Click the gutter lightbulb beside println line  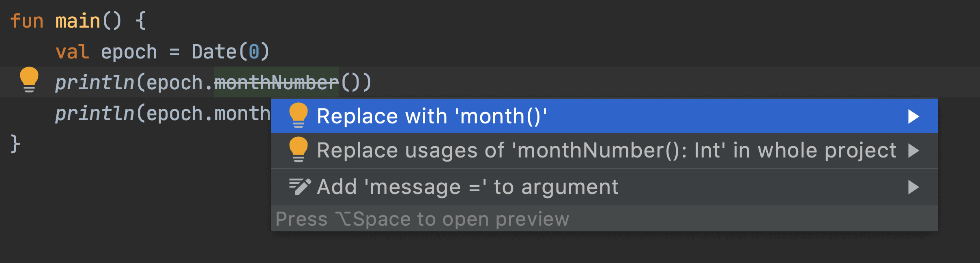[29, 80]
